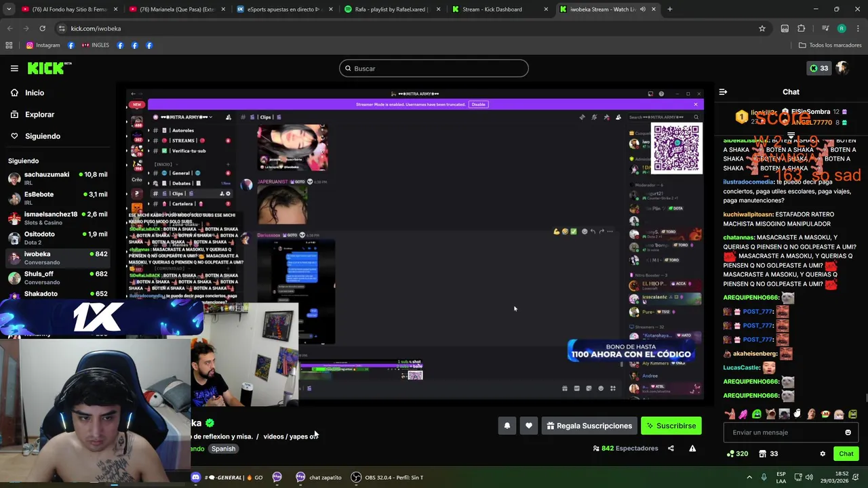Switch to the Stream - Kick Dashboard tab
The image size is (868, 488).
(x=498, y=9)
